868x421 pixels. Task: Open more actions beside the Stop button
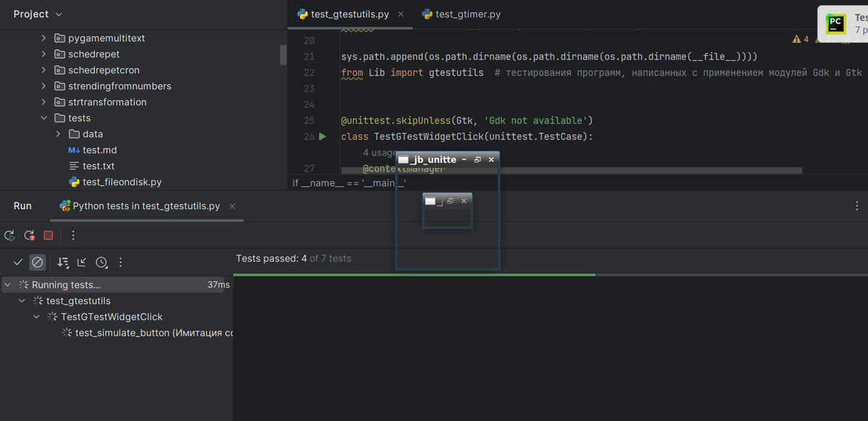(73, 235)
